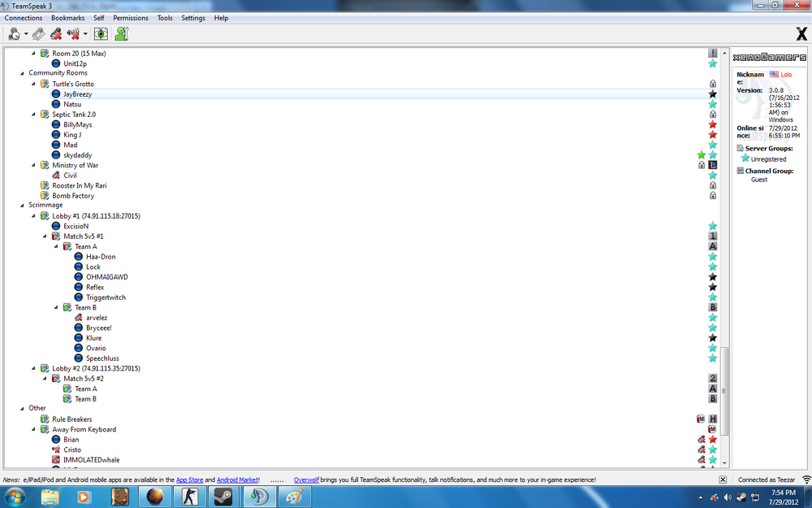Viewport: 812px width, 508px height.
Task: Toggle Mute Microphone in the toolbar
Action: click(56, 34)
